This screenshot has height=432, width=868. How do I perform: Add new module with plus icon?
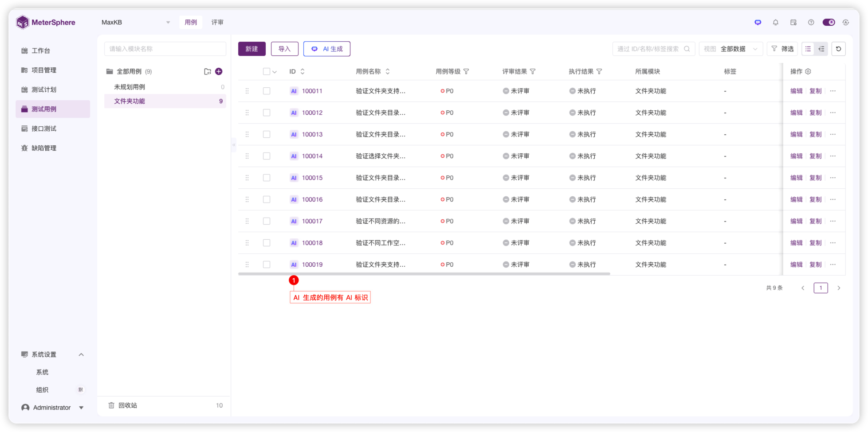pyautogui.click(x=219, y=71)
